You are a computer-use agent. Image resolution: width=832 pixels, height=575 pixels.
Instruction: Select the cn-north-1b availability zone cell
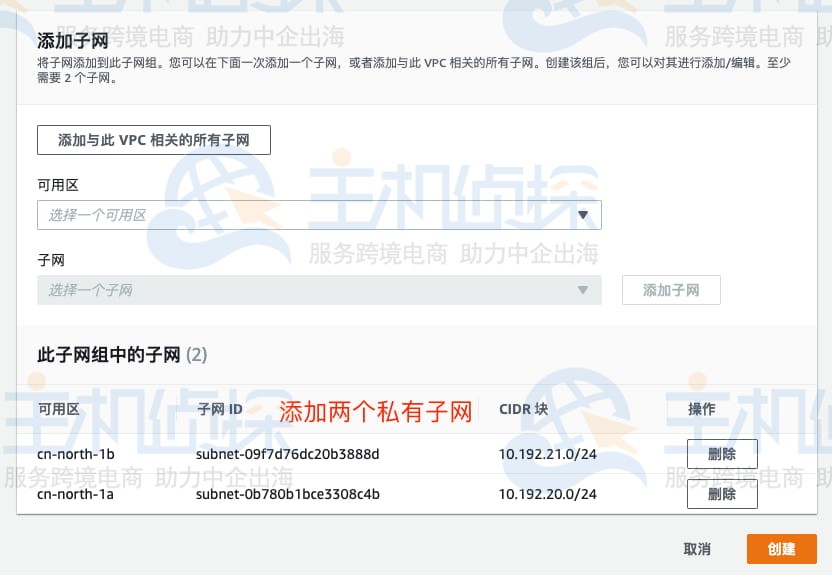[x=76, y=454]
